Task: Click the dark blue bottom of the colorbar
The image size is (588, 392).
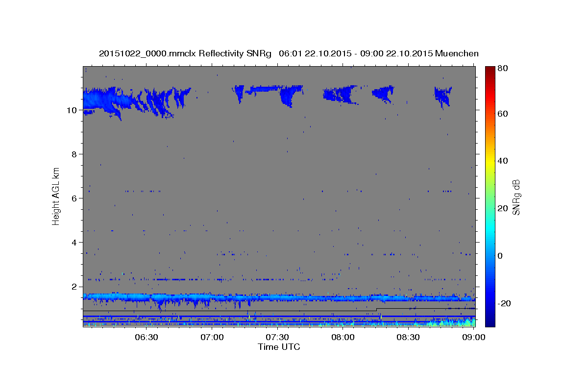Action: point(490,321)
